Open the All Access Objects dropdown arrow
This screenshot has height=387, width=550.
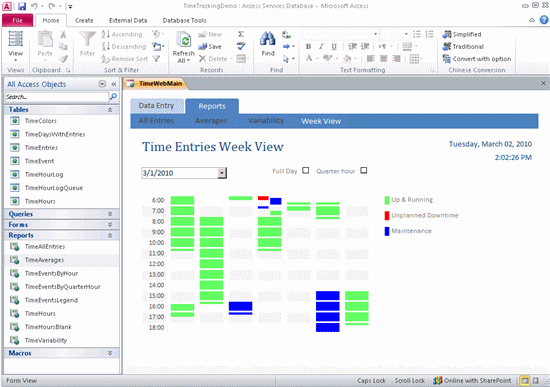(102, 84)
